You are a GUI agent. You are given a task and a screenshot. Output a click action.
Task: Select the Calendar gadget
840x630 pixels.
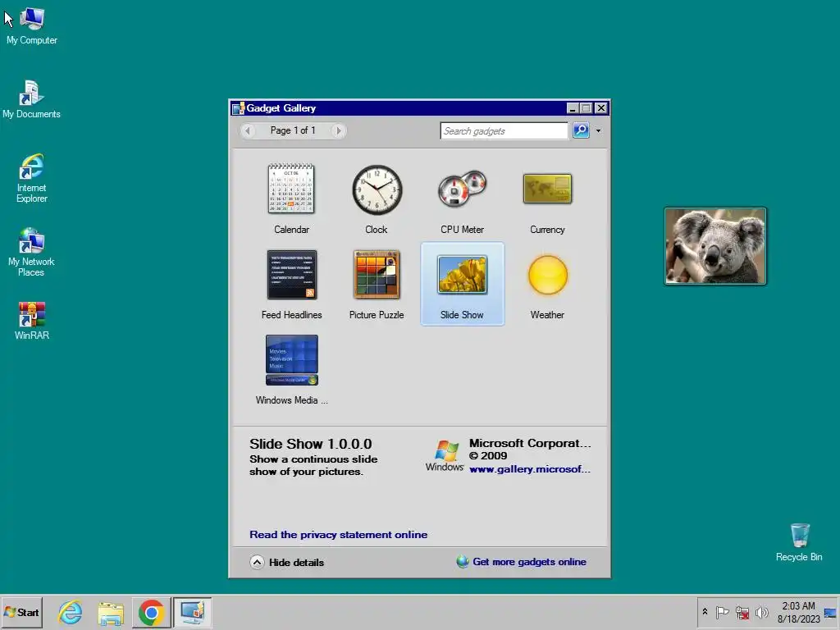tap(291, 199)
